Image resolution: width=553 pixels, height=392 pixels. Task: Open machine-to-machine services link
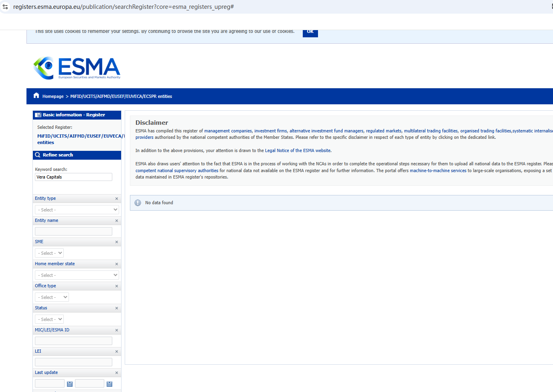(x=438, y=171)
